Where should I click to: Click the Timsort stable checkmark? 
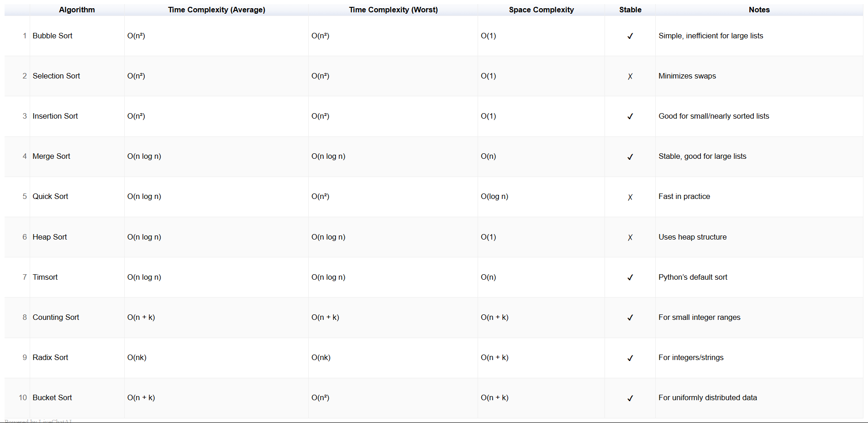pyautogui.click(x=630, y=277)
